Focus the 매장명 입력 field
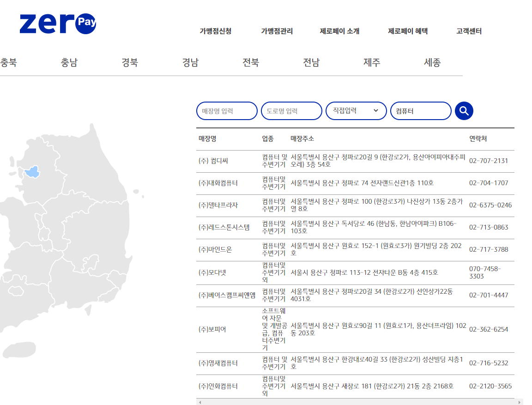The image size is (532, 405). point(227,111)
